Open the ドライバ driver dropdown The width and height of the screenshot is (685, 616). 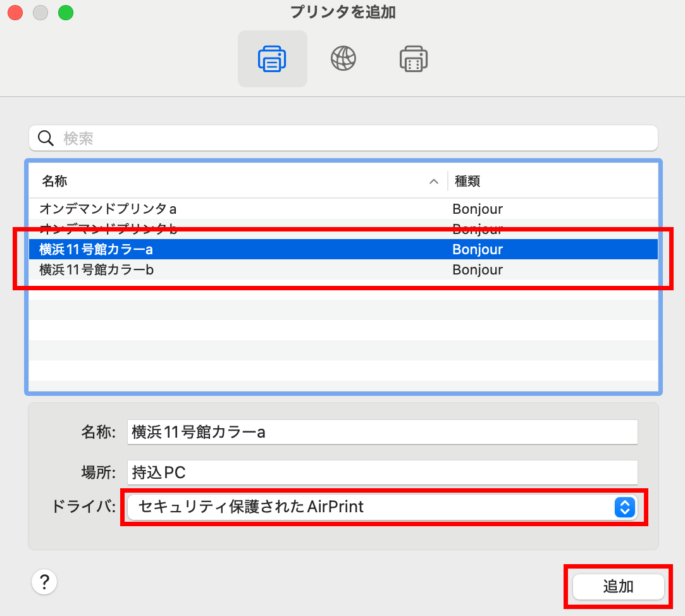373,507
